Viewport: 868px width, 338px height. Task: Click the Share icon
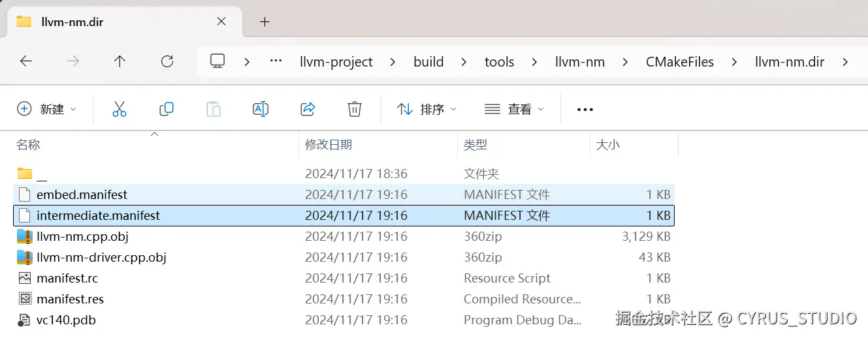coord(308,109)
